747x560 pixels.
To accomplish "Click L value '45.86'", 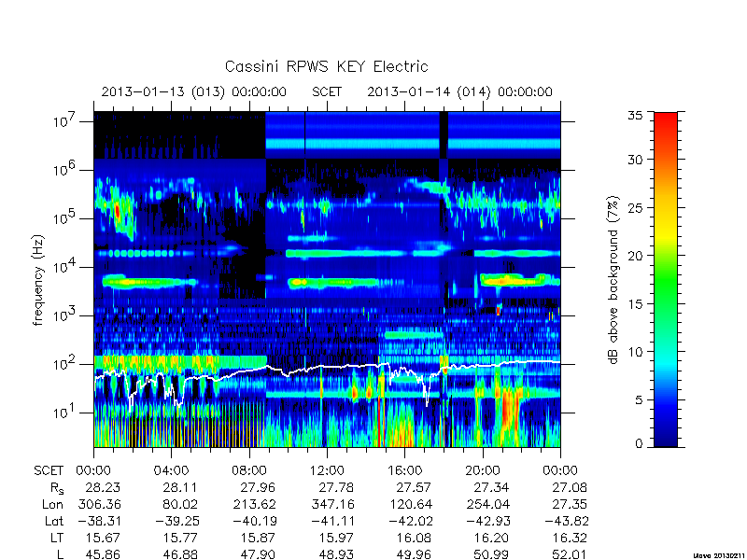I will [x=103, y=554].
